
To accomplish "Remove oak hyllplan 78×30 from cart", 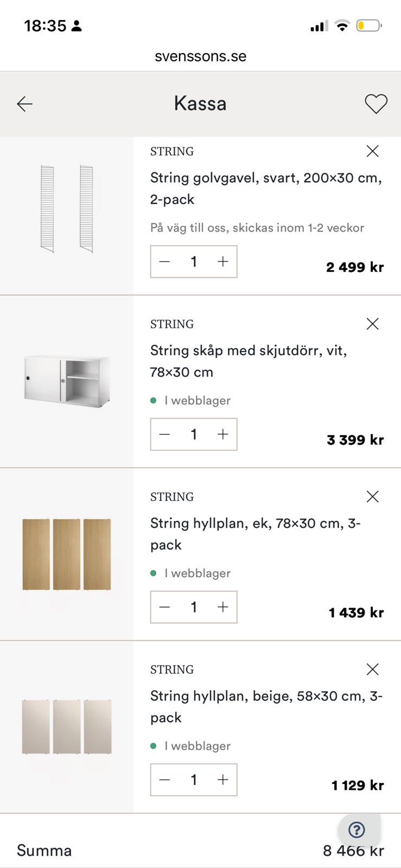I will tap(372, 496).
